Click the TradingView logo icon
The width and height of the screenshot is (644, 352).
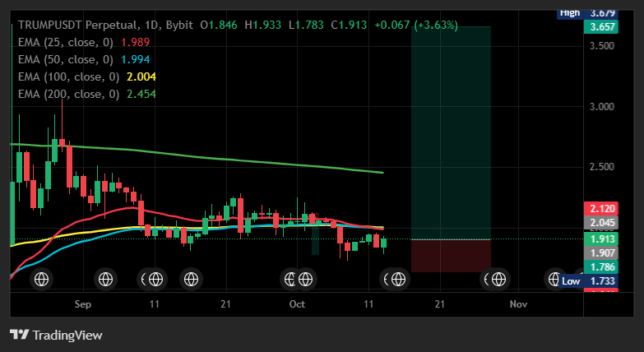tap(19, 335)
